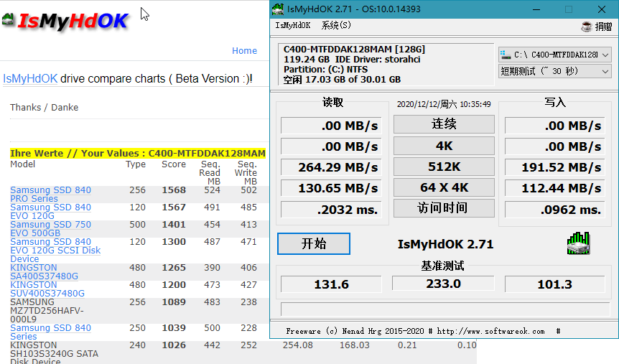Click the benchmark score field 233.0

(x=443, y=284)
